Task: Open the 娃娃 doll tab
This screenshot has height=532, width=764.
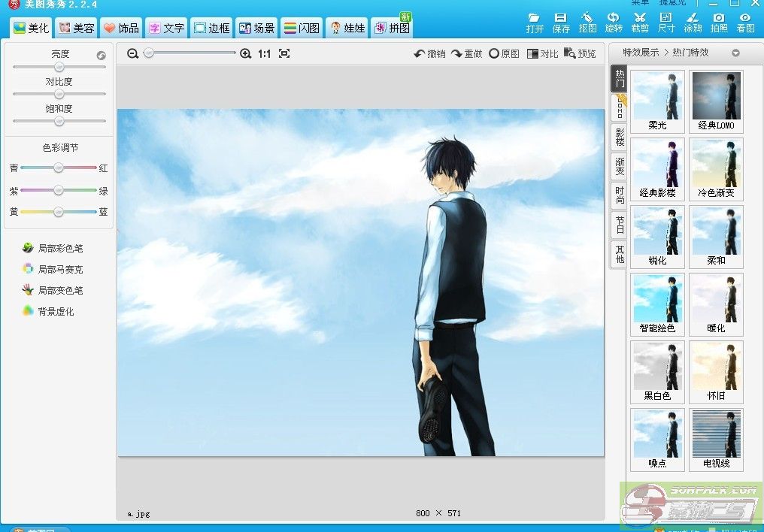Action: pos(347,28)
